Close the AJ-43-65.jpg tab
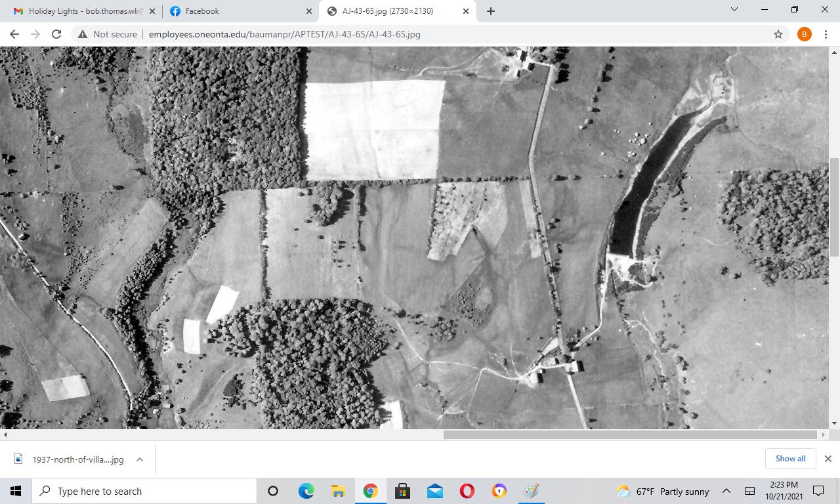Screen dimensions: 840x504 pos(466,11)
